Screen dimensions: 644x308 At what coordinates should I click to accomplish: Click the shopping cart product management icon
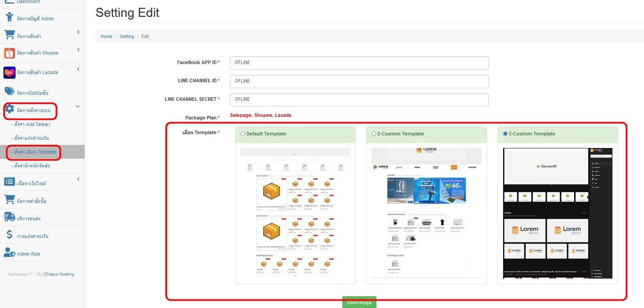pos(10,35)
